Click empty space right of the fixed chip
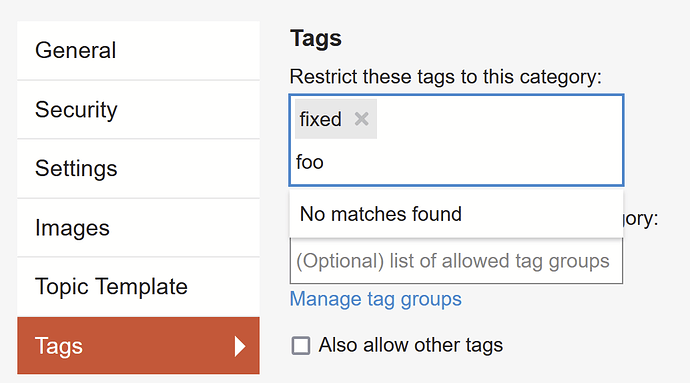 [499, 119]
